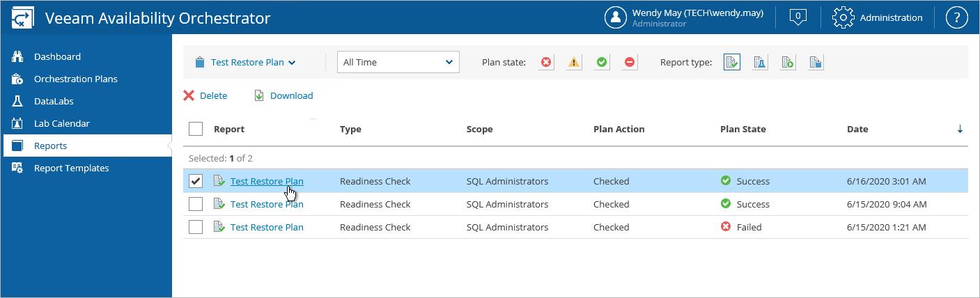Open Test Restore Plan report from 6/15/2020 9:04 AM
Image resolution: width=980 pixels, height=298 pixels.
267,204
